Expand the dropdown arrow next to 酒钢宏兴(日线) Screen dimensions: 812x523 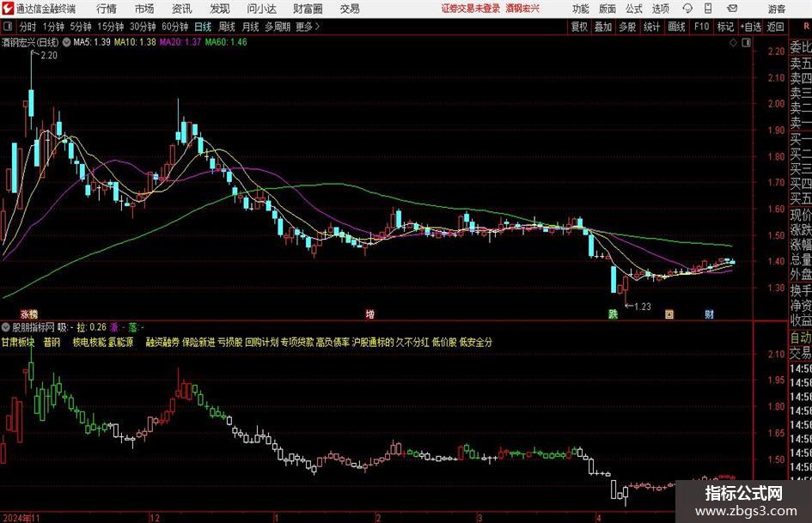[66, 42]
